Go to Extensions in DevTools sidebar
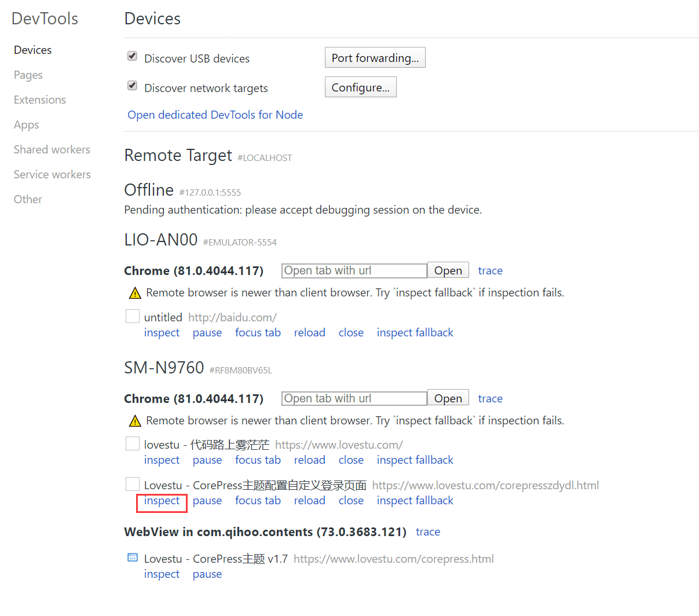Screen dimensions: 699x616 point(40,100)
